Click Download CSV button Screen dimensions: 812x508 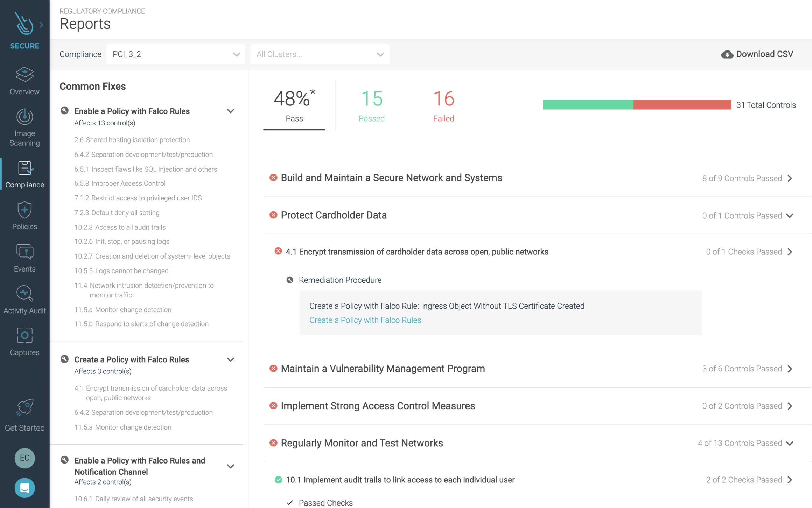tap(758, 53)
